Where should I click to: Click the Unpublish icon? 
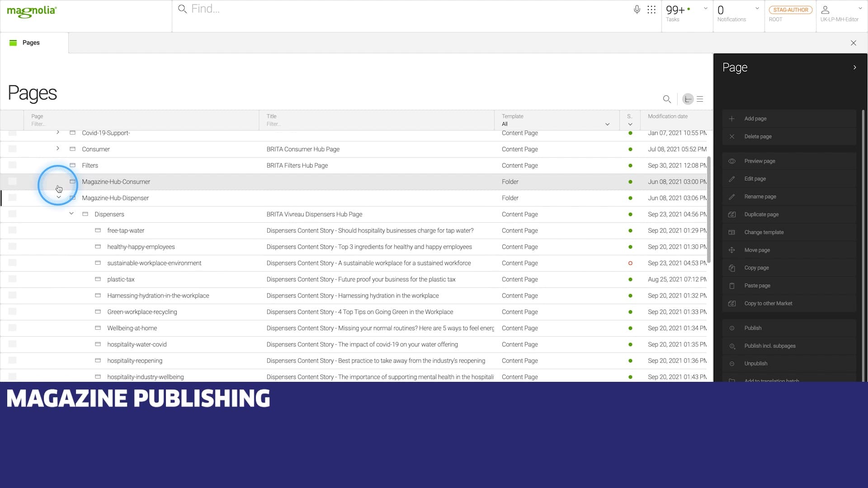pyautogui.click(x=732, y=364)
